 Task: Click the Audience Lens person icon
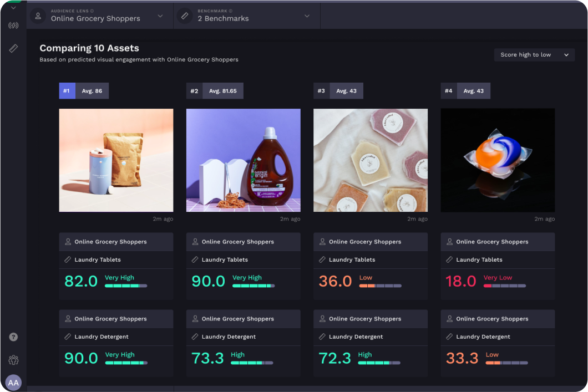click(x=38, y=16)
